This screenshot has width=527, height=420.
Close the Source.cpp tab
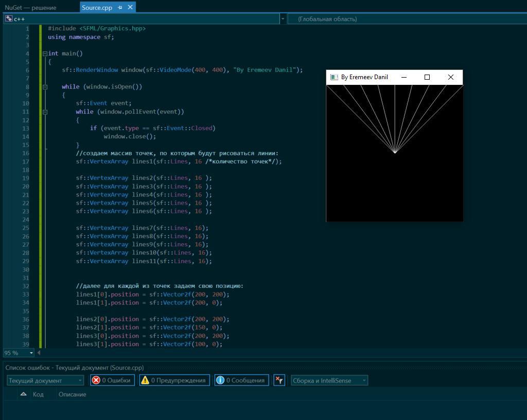[130, 7]
